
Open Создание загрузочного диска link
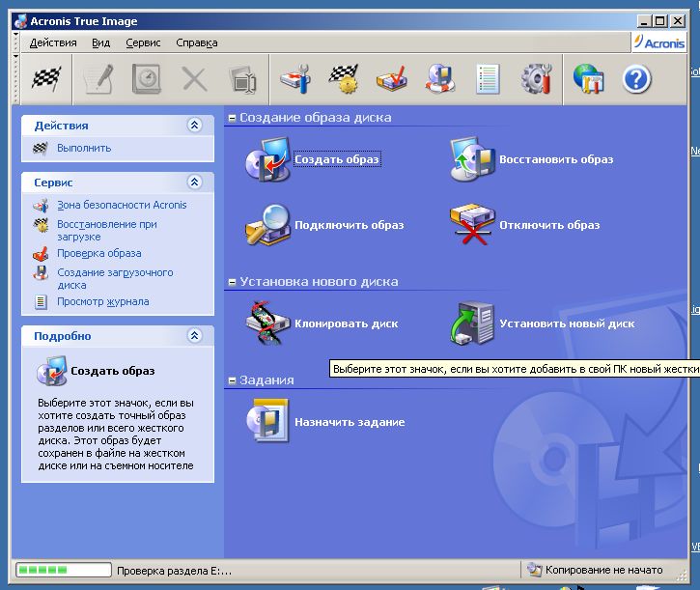115,279
